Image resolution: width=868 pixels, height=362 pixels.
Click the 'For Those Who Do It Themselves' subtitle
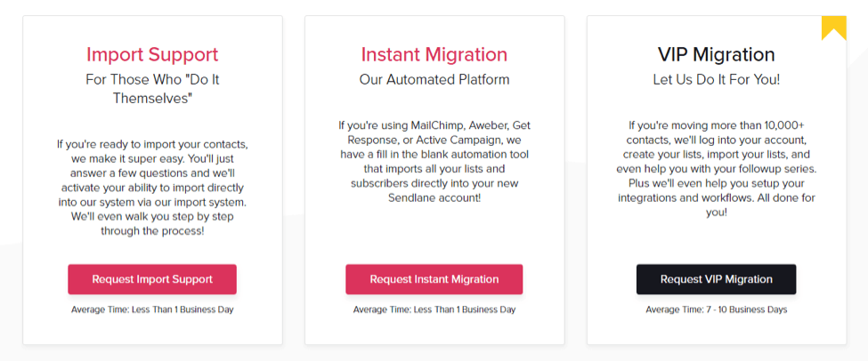point(152,88)
